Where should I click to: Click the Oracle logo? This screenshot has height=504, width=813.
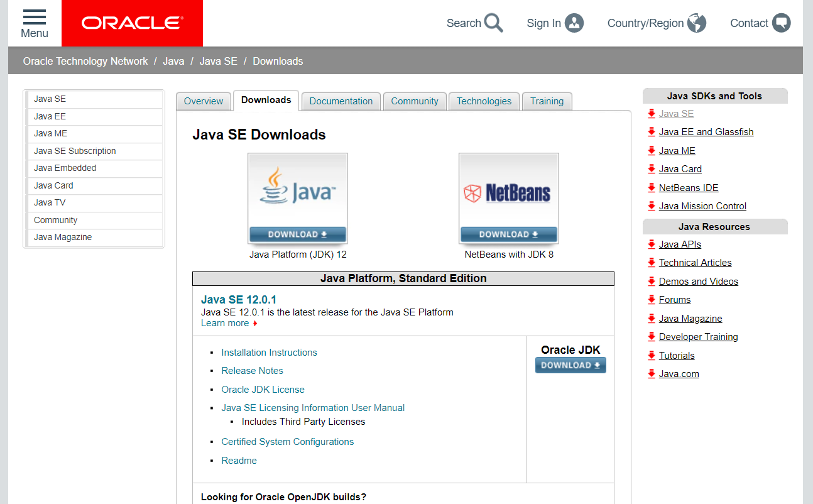tap(132, 23)
